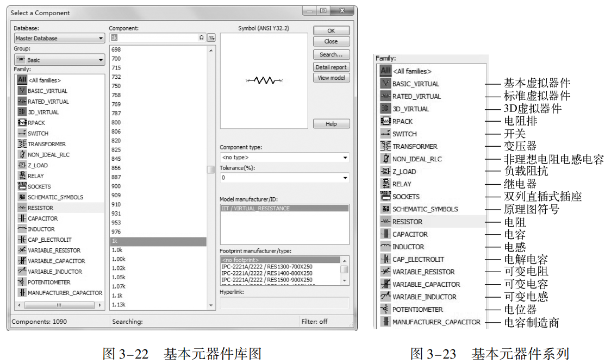The width and height of the screenshot is (611, 364).
Task: Click the filter icon next to Component field
Action: 211,37
